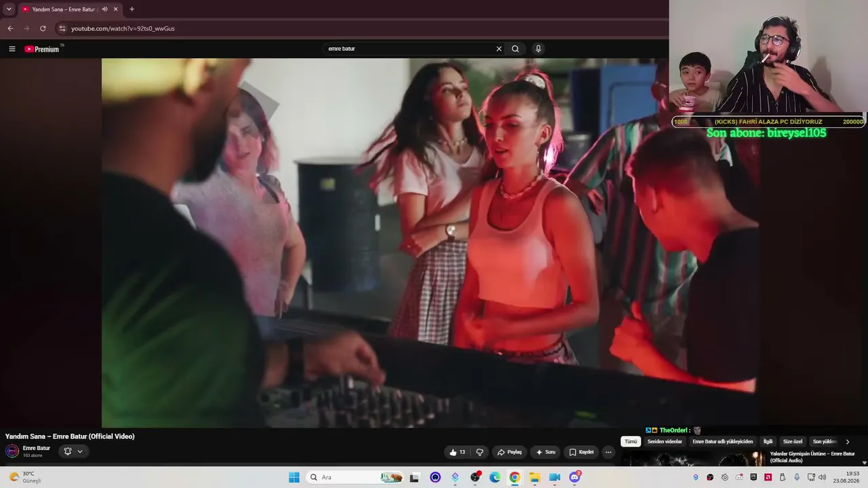Open the Task View icon on taskbar

[x=414, y=477]
